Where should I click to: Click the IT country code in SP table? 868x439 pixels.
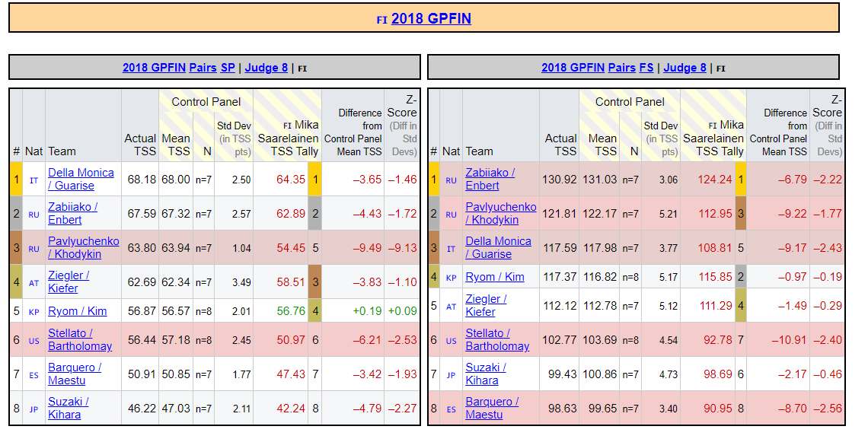pos(34,180)
